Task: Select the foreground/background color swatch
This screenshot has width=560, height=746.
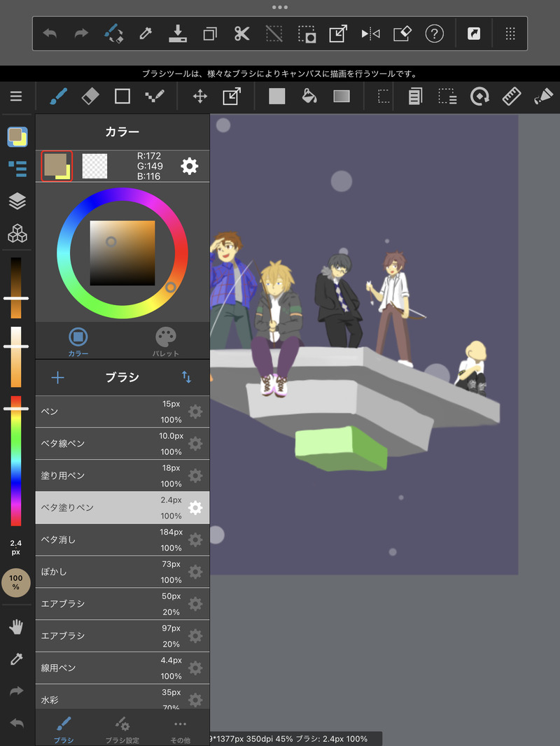Action: 57,166
